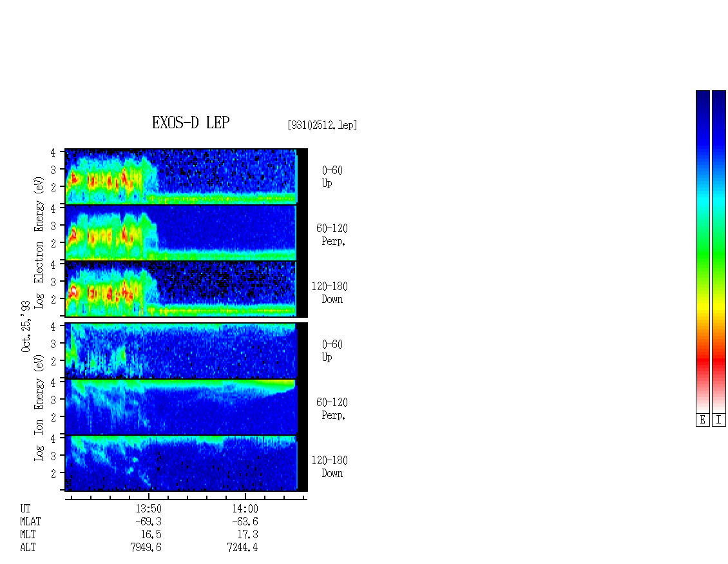Select the altitude value 7244.4
Image resolution: width=728 pixels, height=564 pixels.
click(x=242, y=547)
